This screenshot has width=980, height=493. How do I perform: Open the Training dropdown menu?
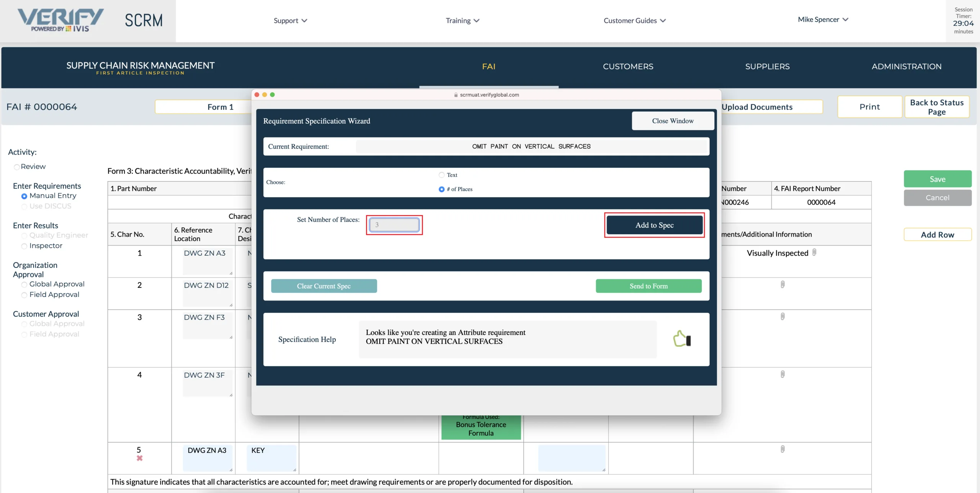tap(462, 21)
